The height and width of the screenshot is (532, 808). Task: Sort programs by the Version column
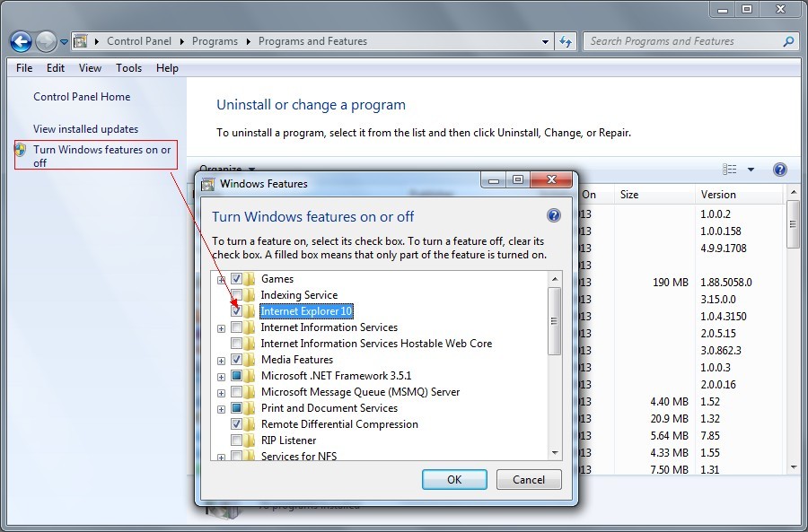click(x=739, y=195)
